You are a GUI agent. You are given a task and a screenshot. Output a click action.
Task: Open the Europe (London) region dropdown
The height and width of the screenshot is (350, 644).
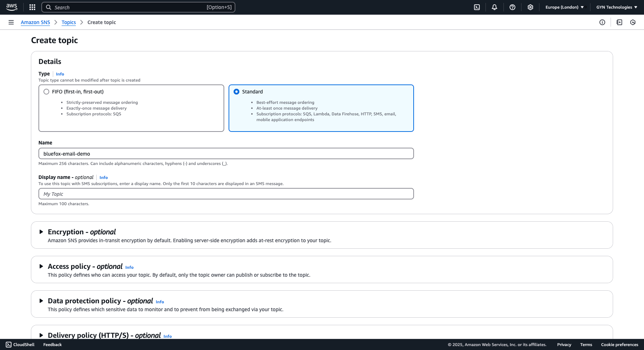564,7
